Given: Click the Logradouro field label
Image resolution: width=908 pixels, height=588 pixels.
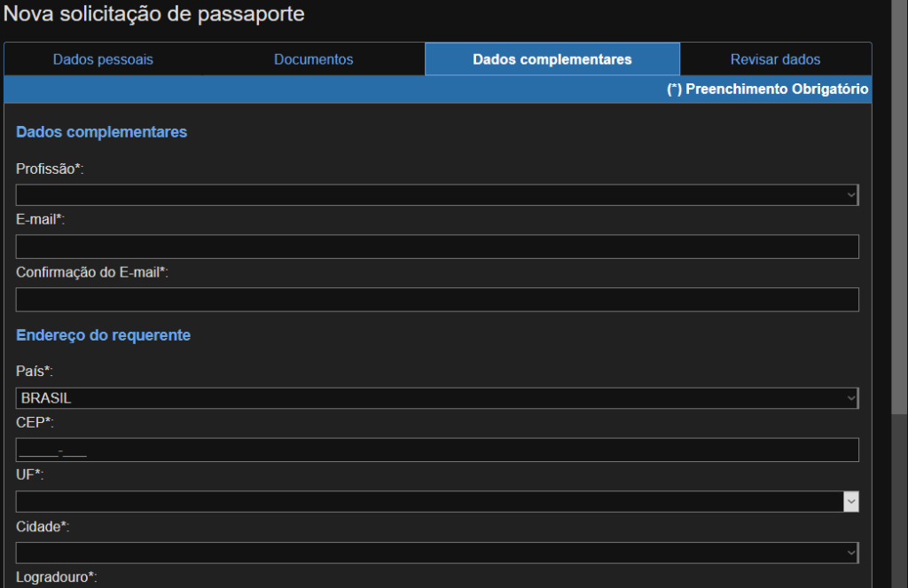Looking at the screenshot, I should (55, 577).
